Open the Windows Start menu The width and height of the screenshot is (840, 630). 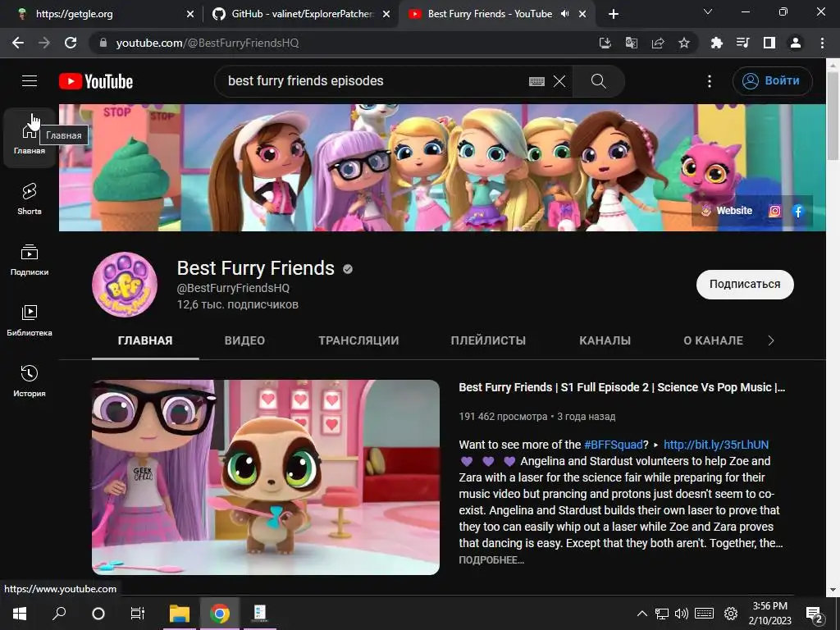[x=20, y=613]
